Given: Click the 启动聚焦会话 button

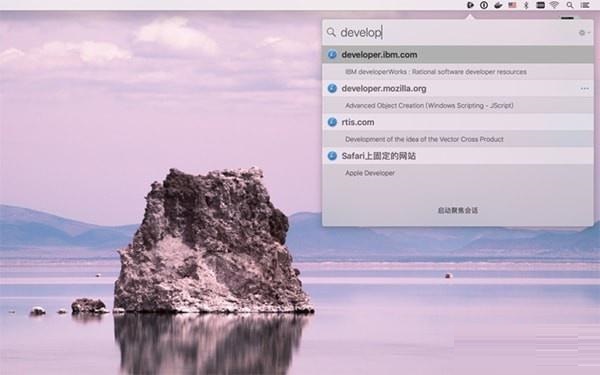Looking at the screenshot, I should pos(458,210).
